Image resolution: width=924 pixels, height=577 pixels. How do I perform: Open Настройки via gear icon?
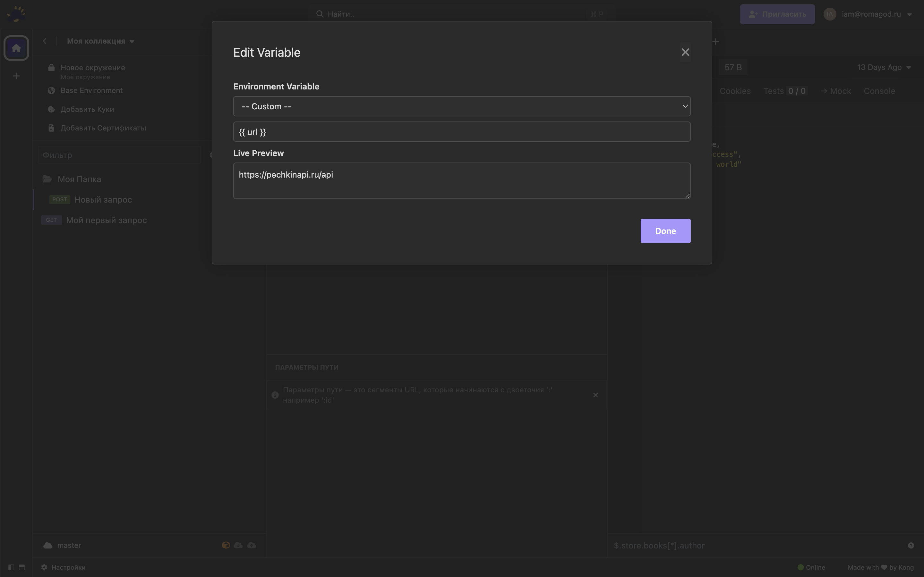pyautogui.click(x=44, y=567)
